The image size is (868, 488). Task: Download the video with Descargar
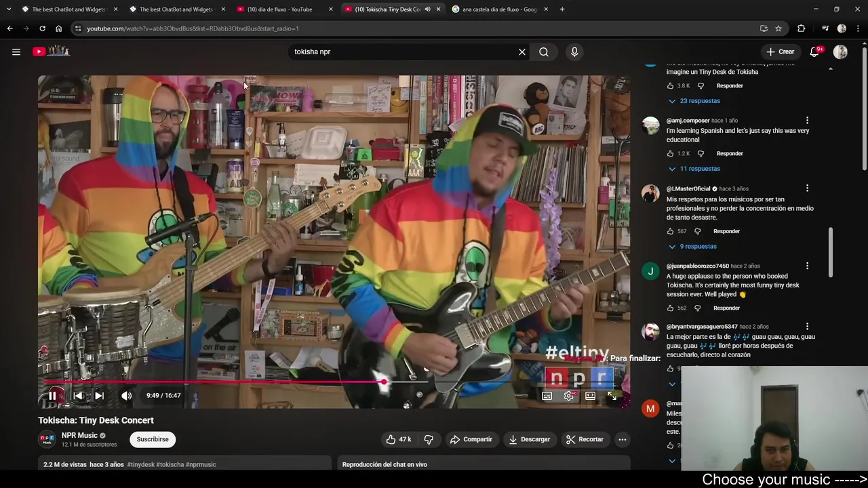tap(530, 439)
